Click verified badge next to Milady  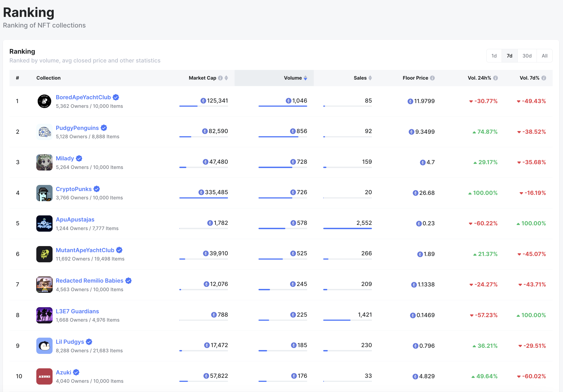click(79, 159)
